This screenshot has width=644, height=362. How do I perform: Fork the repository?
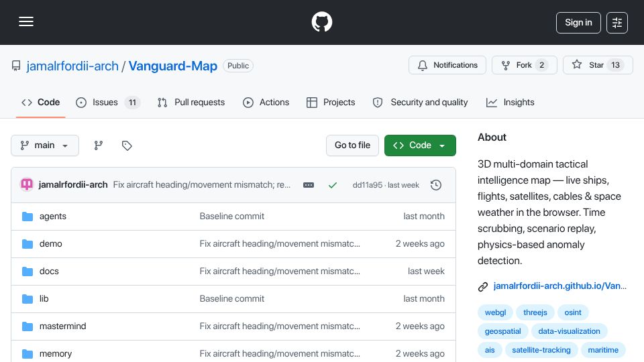pos(525,65)
